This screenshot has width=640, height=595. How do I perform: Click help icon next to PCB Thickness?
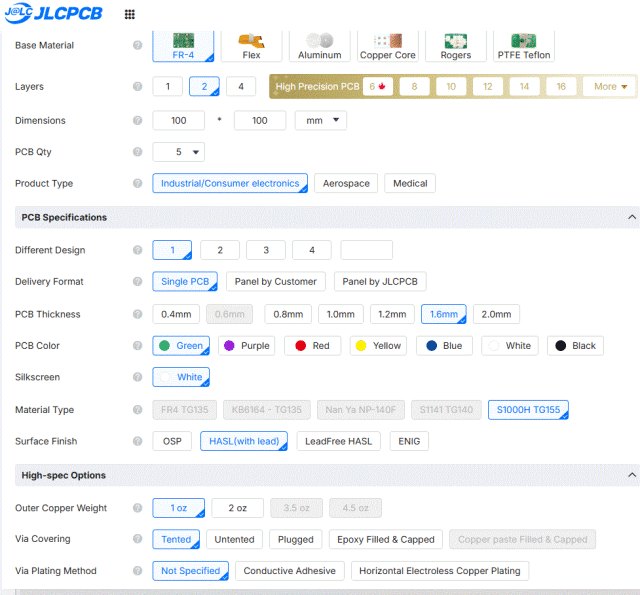pyautogui.click(x=138, y=314)
